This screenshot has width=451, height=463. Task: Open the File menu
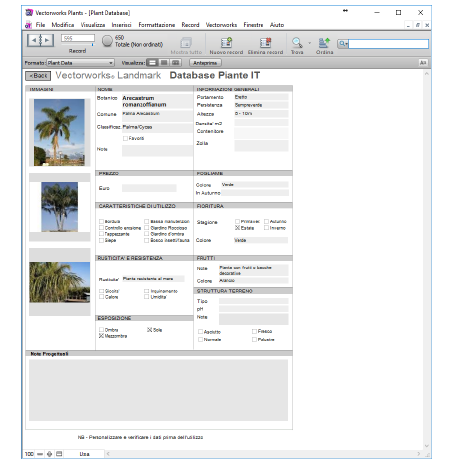coord(40,25)
